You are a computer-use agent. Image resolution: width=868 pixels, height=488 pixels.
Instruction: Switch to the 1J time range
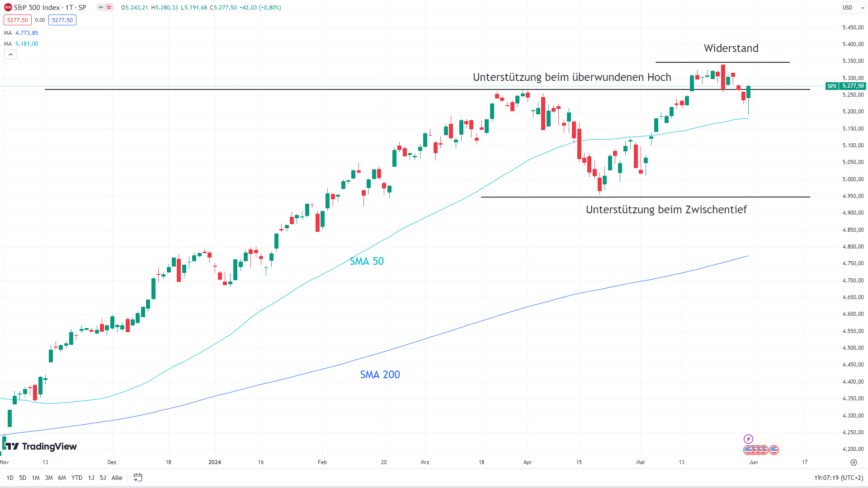(91, 478)
